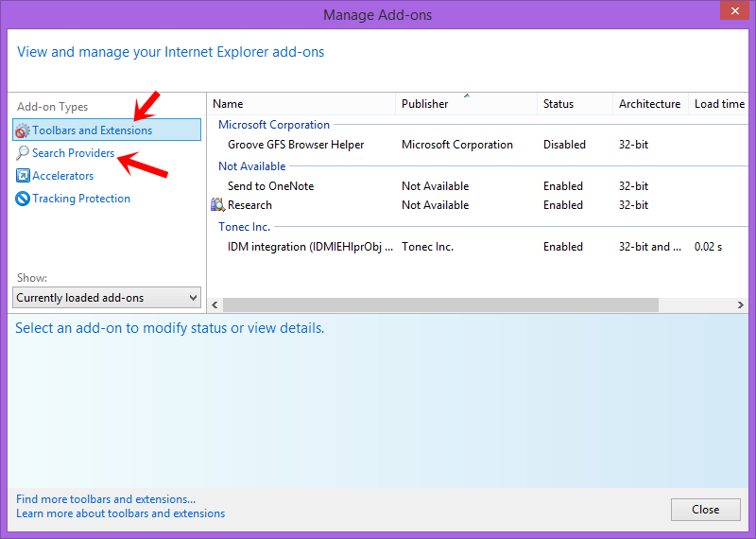Open Find more toolbars and extensions link
756x539 pixels.
coord(106,499)
